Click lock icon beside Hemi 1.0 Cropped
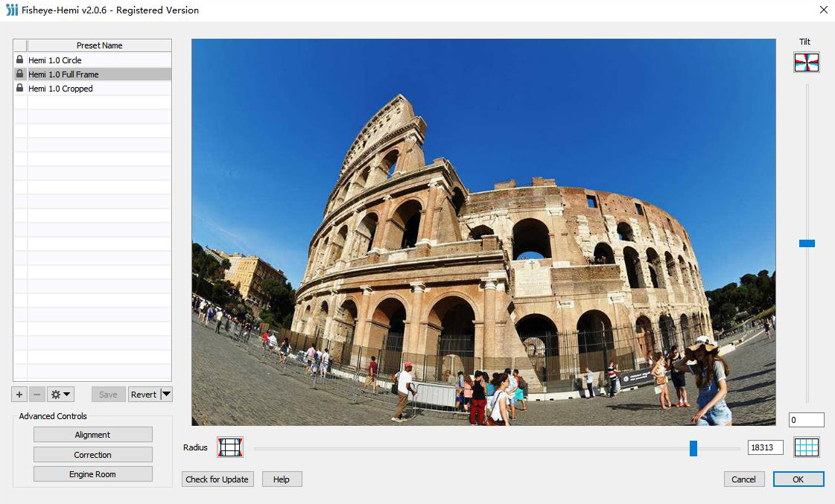835x504 pixels. click(19, 88)
